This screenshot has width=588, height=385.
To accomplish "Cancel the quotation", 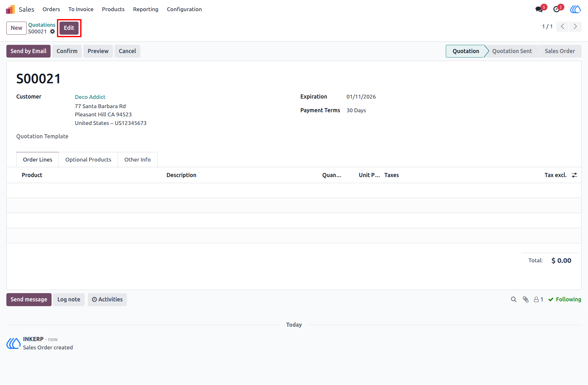I will click(x=127, y=51).
